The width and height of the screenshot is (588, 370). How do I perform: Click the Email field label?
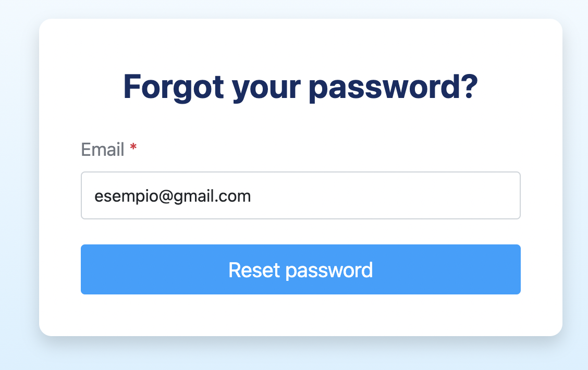103,150
